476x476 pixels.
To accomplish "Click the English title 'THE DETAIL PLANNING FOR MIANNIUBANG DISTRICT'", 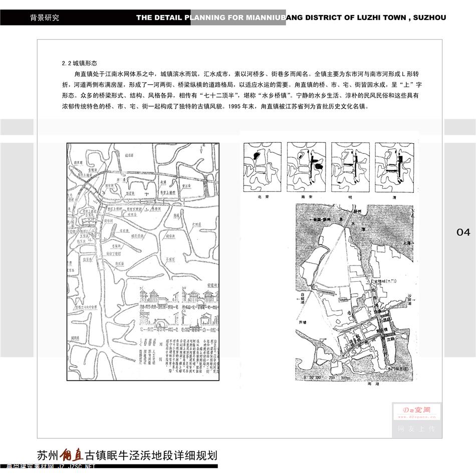I will point(240,18).
